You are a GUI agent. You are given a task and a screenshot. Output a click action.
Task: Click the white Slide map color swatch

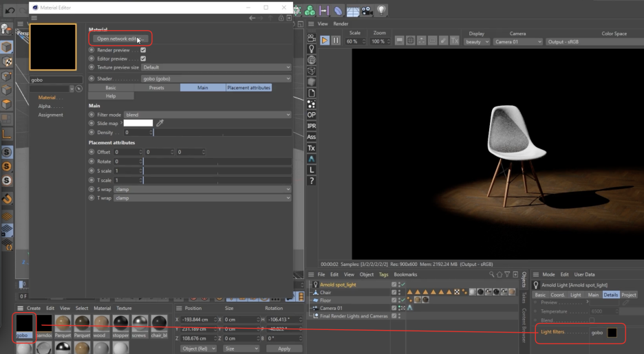(138, 123)
